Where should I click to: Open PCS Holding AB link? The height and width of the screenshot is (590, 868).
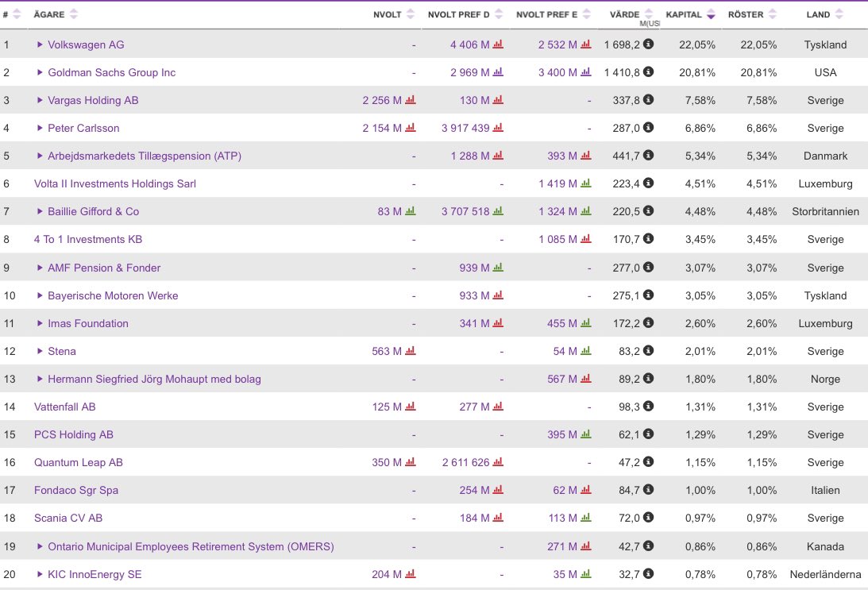click(x=74, y=434)
